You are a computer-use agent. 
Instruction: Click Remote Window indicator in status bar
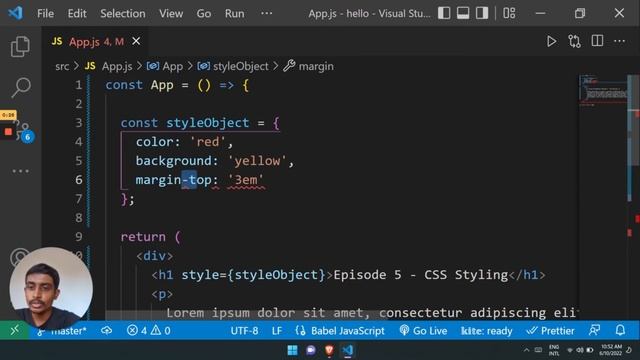pos(14,330)
